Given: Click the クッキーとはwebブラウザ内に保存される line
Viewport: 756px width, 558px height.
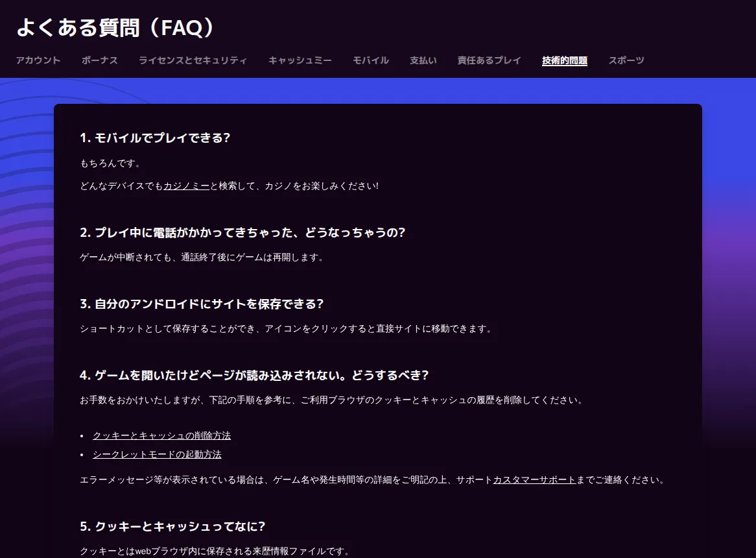Looking at the screenshot, I should 215,552.
